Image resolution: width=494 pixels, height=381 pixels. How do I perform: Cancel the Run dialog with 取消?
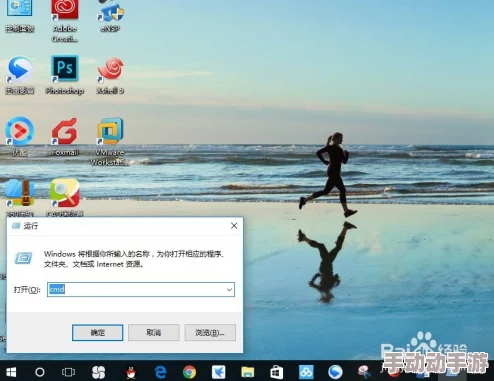pyautogui.click(x=154, y=332)
